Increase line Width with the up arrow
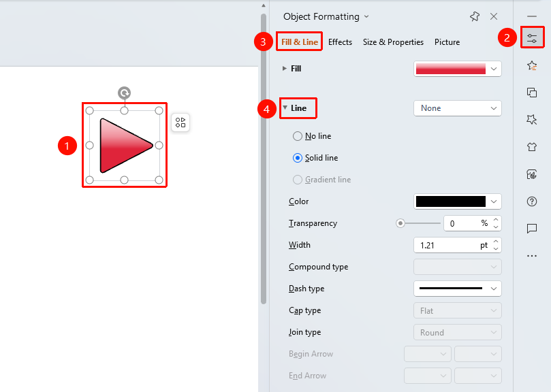 tap(496, 242)
